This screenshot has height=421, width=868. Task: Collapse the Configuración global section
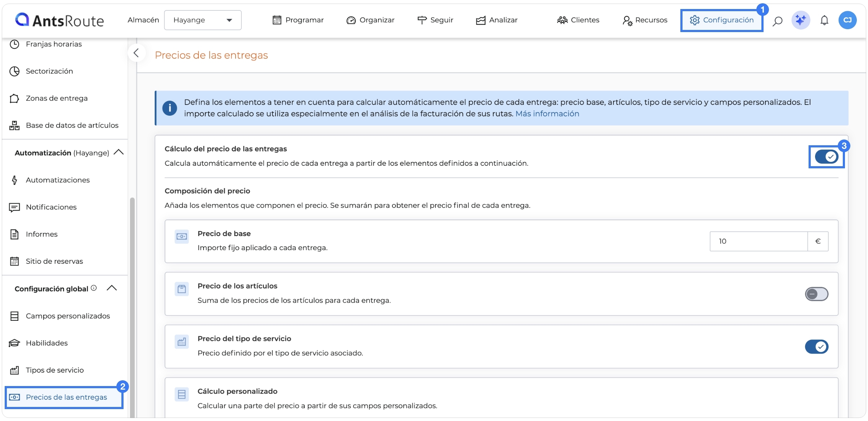pyautogui.click(x=112, y=288)
